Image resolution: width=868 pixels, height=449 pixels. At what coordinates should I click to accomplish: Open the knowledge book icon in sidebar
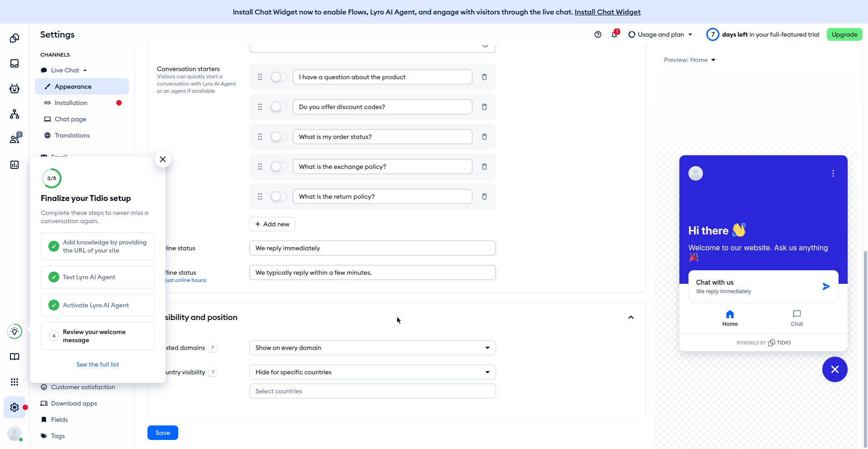(14, 357)
